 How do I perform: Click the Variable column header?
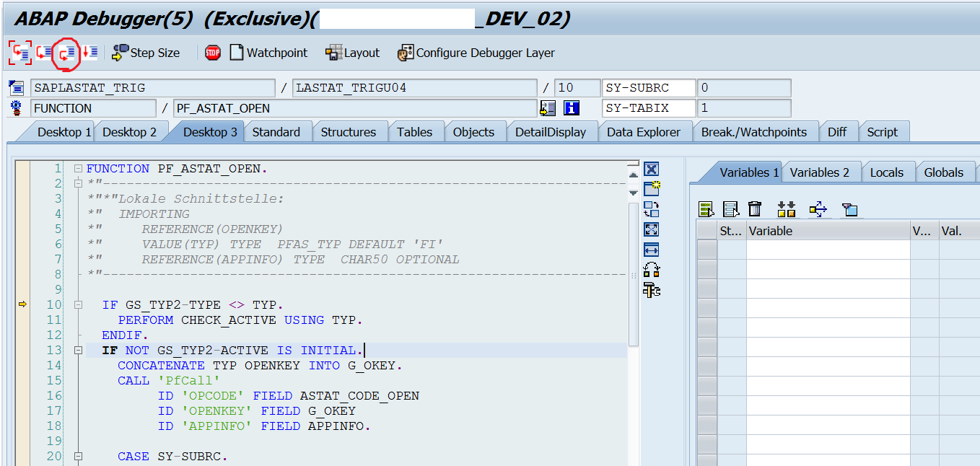click(828, 231)
